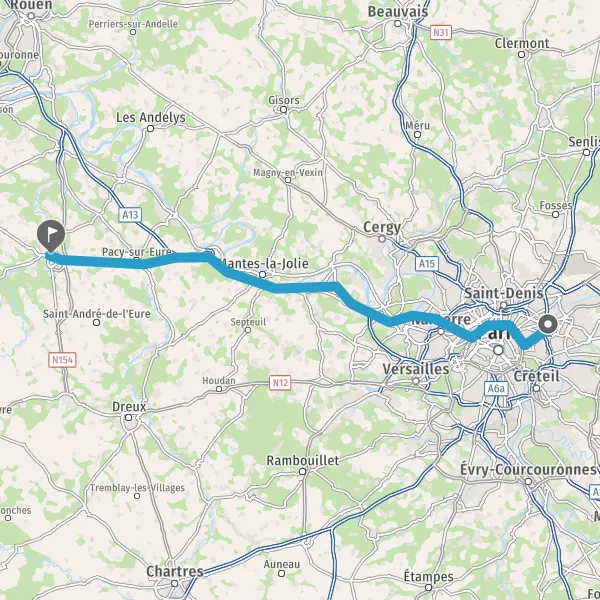600x600 pixels.
Task: Select the A13 highway shield
Action: (x=130, y=215)
